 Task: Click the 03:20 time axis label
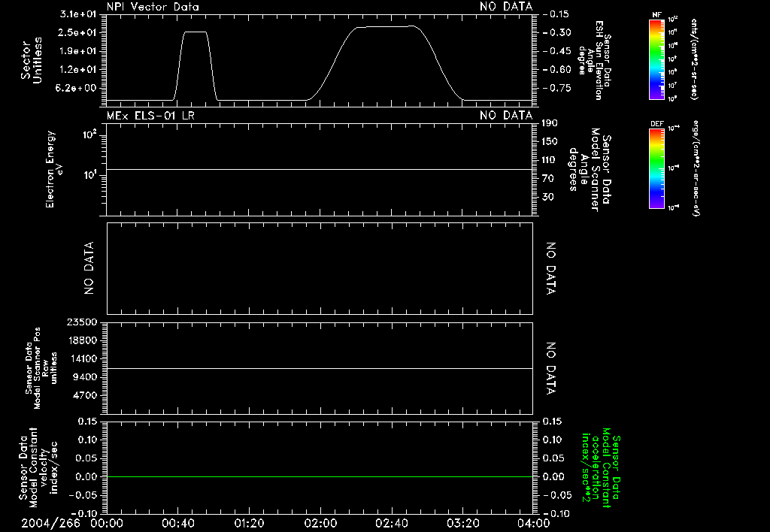[x=462, y=523]
